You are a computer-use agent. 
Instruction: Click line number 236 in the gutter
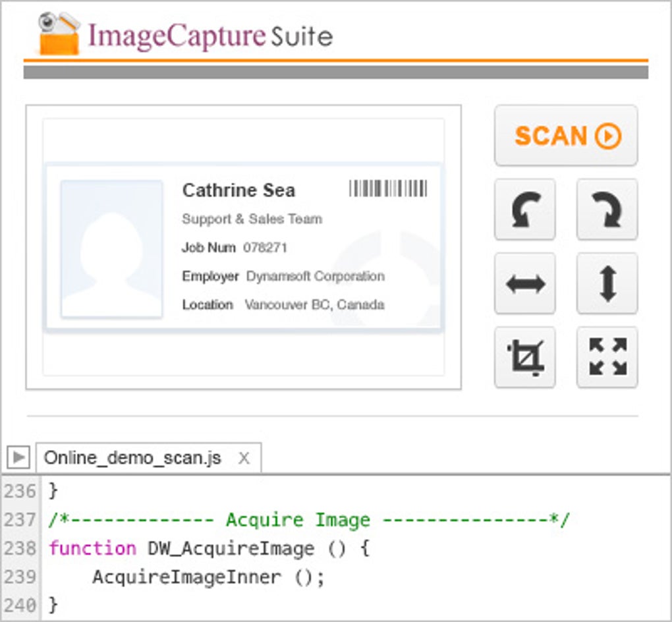click(20, 491)
